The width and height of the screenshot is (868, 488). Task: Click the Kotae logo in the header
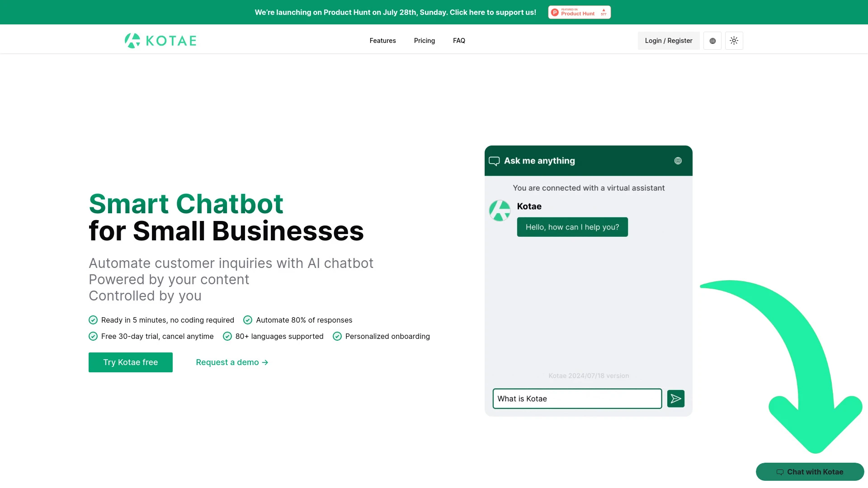(160, 41)
